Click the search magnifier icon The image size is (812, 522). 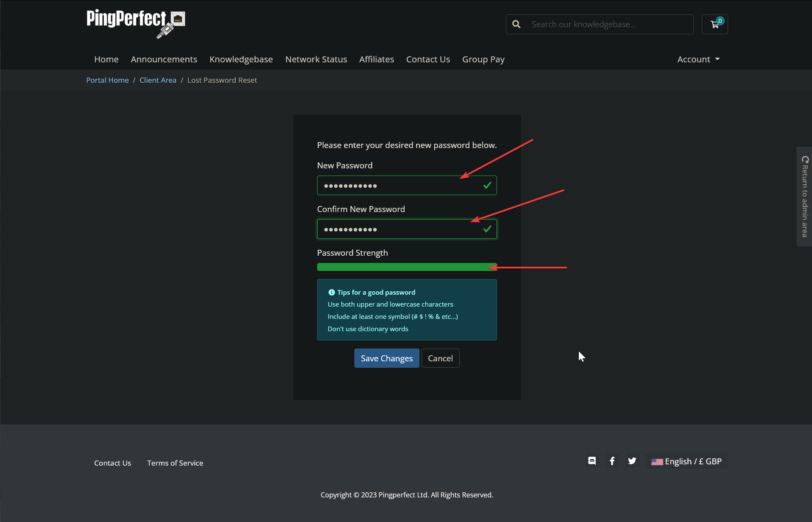click(516, 25)
